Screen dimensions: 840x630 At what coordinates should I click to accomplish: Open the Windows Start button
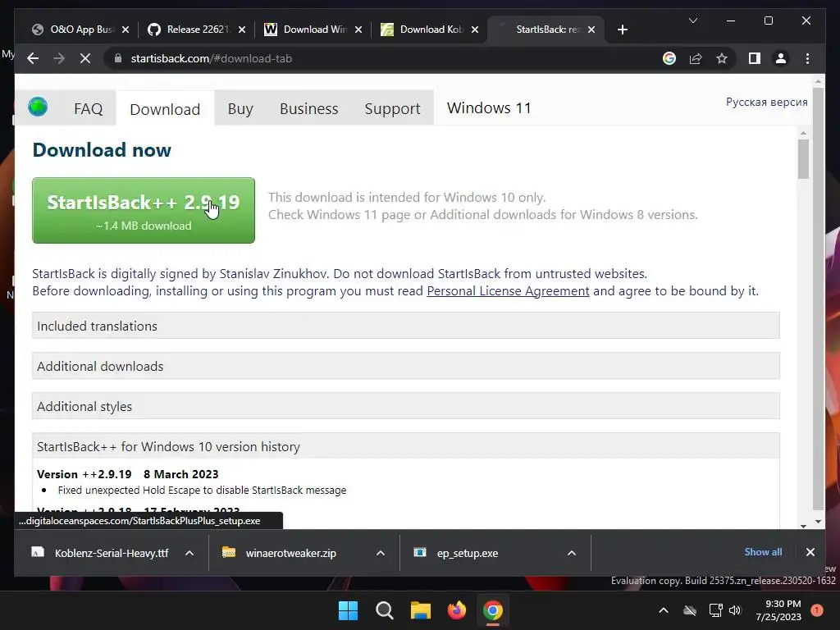[x=348, y=610]
